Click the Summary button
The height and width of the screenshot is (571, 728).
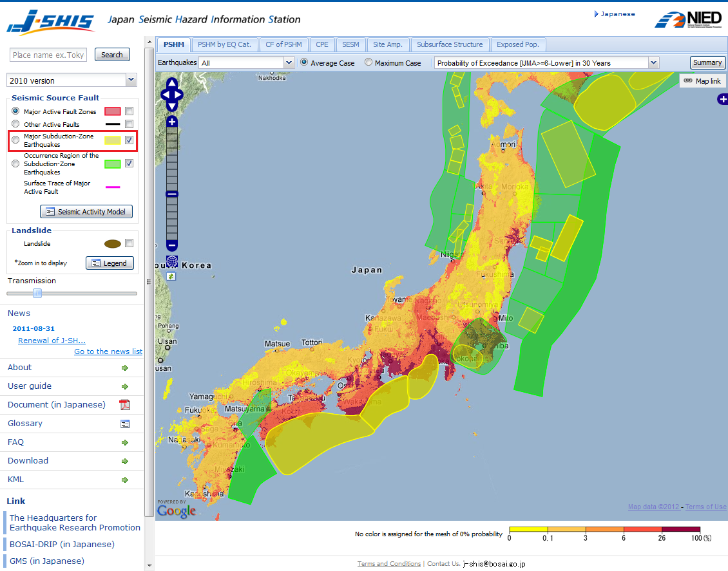point(707,62)
